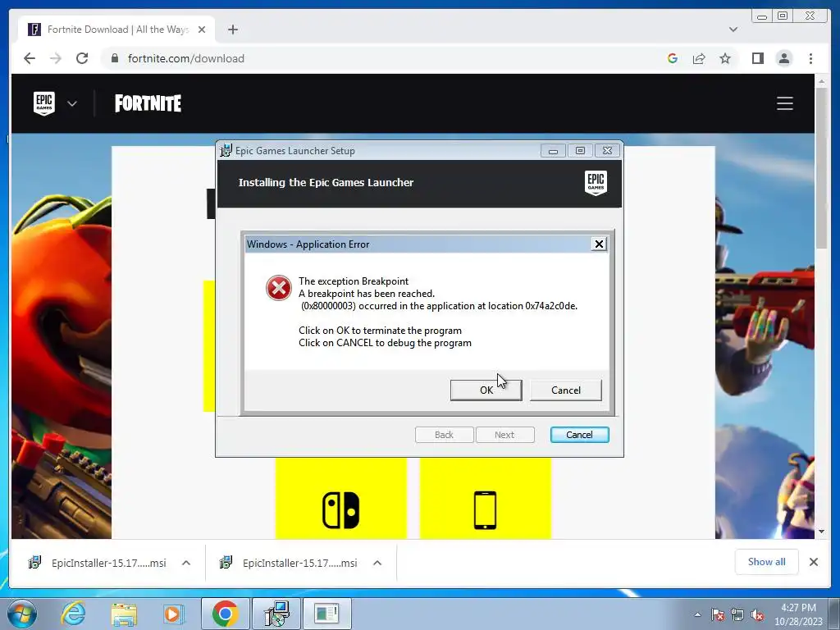Open the Epic Games logo in the site header
The width and height of the screenshot is (840, 630).
(44, 103)
